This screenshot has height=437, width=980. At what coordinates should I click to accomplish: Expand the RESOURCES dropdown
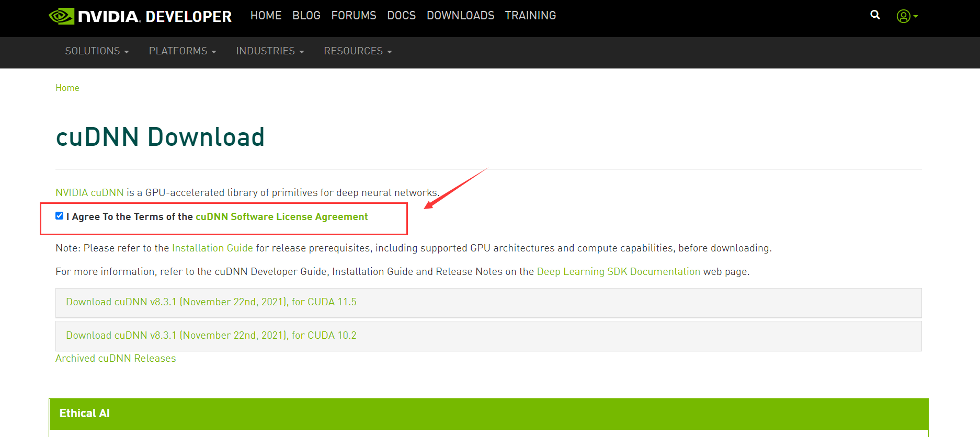coord(358,51)
